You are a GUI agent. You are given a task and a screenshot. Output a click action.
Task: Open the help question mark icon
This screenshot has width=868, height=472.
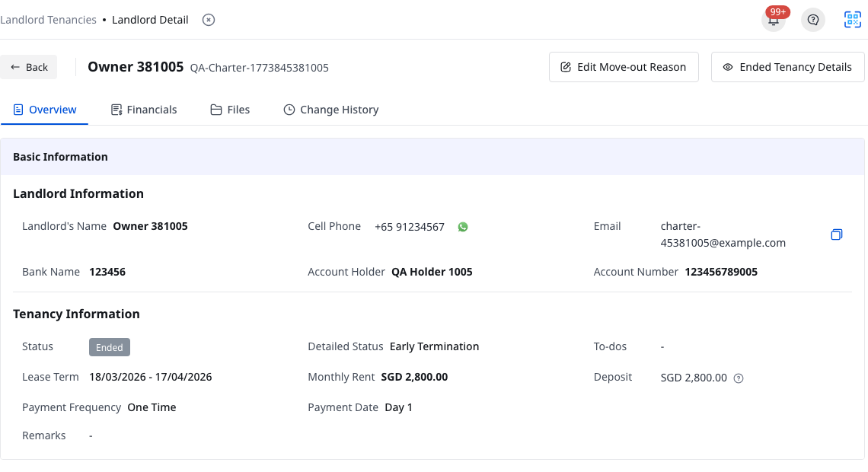coord(813,20)
